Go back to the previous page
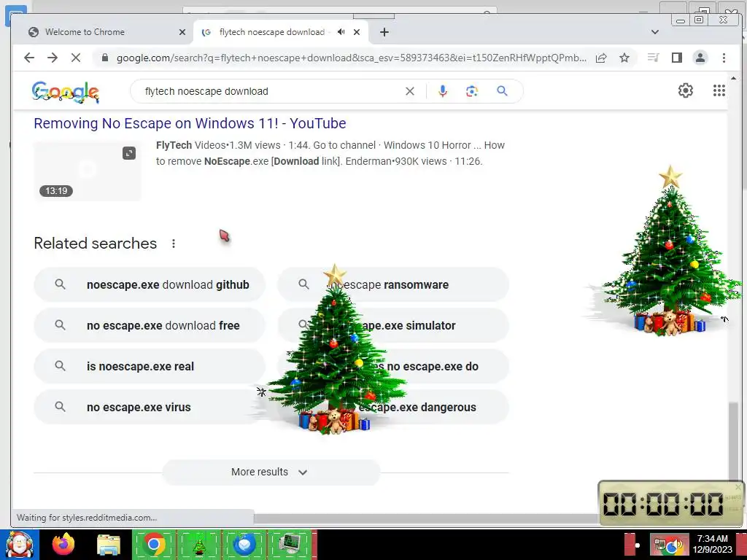This screenshot has height=560, width=747. pyautogui.click(x=29, y=58)
